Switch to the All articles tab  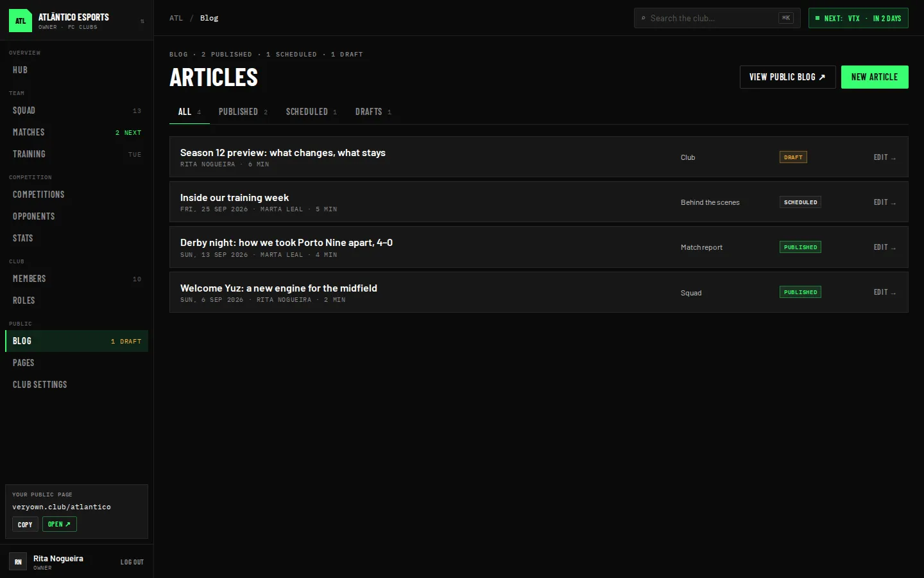coord(189,112)
